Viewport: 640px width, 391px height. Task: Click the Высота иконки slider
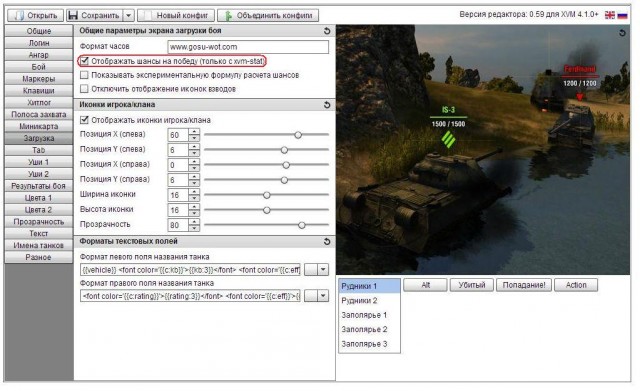pos(267,210)
